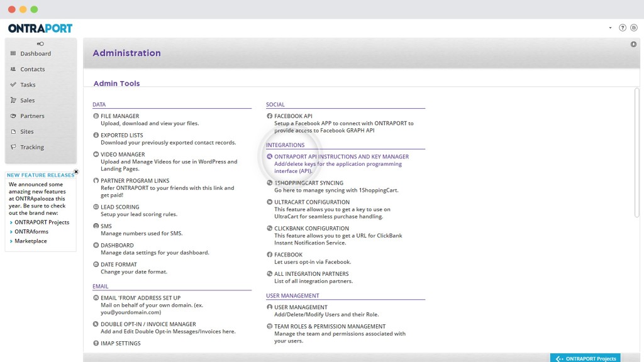Close the New Feature Releases panel
Viewport: 644px width, 362px height.
pos(76,172)
